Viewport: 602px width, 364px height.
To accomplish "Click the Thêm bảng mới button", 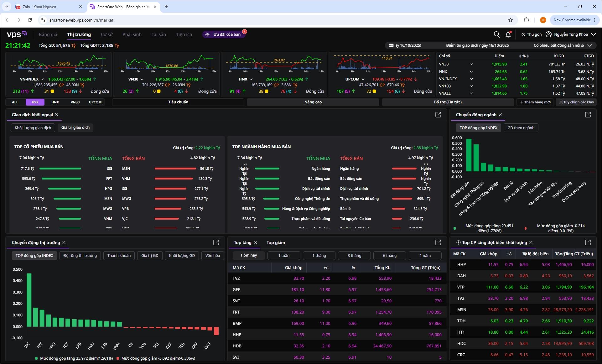I will (x=535, y=102).
